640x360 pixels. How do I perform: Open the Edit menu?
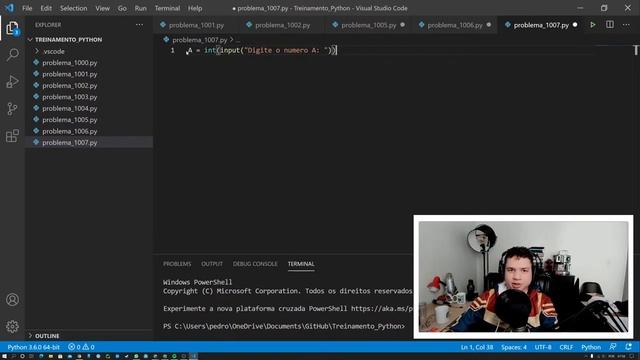click(x=46, y=8)
